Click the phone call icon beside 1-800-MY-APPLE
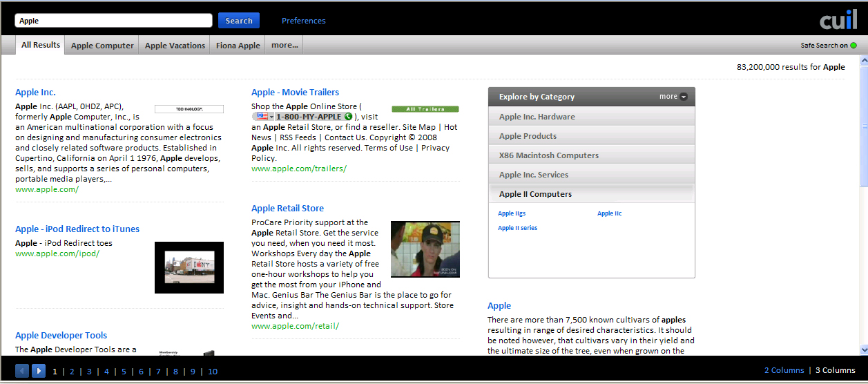This screenshot has height=384, width=868. pyautogui.click(x=348, y=117)
